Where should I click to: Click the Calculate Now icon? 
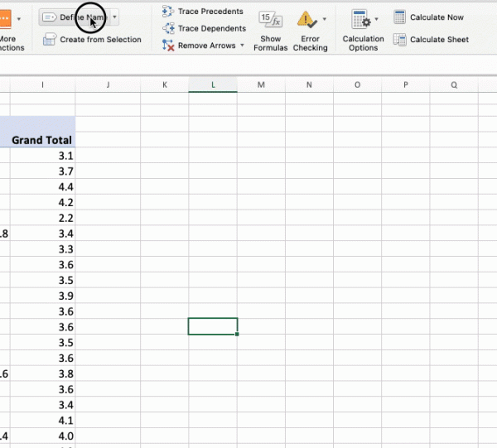click(399, 17)
